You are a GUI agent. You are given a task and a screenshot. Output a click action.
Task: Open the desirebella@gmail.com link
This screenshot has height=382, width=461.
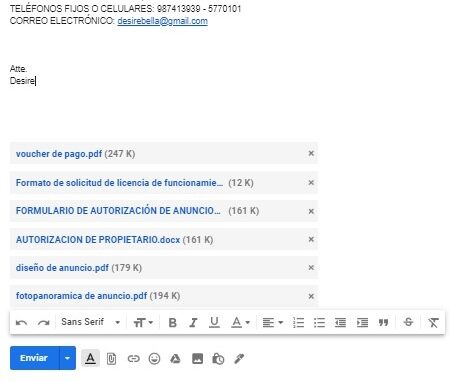(x=163, y=21)
